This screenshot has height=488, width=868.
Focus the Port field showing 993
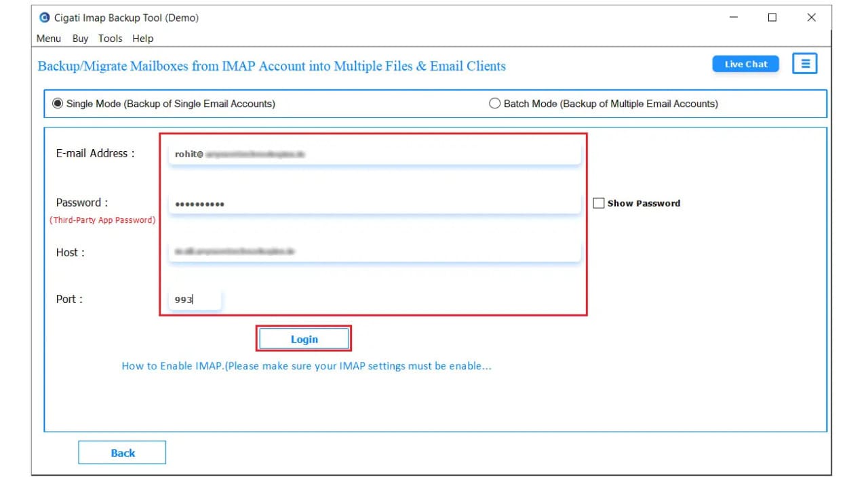[x=195, y=299]
